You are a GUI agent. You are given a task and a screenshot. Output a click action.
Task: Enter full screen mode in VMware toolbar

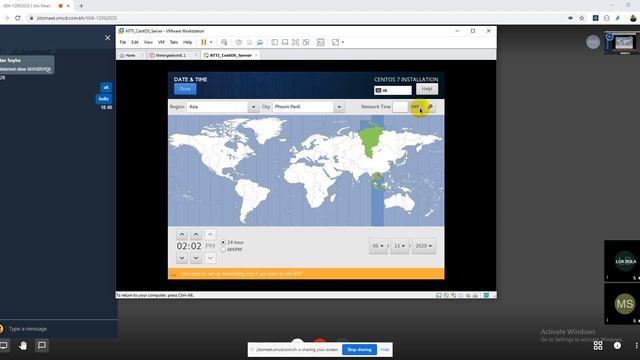coord(296,42)
